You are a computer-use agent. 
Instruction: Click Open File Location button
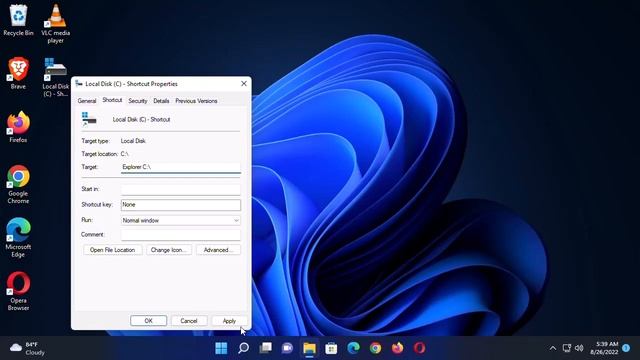(x=113, y=250)
